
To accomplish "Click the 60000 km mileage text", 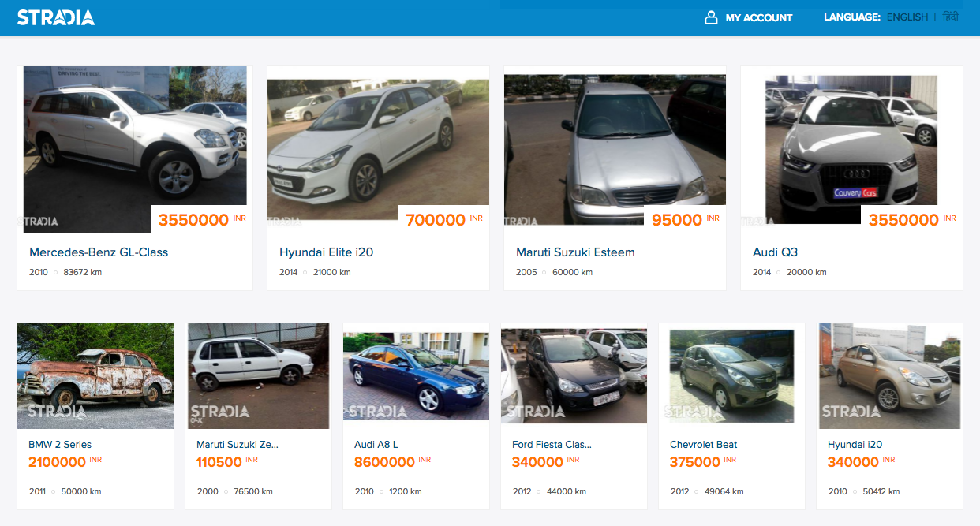I will click(572, 272).
